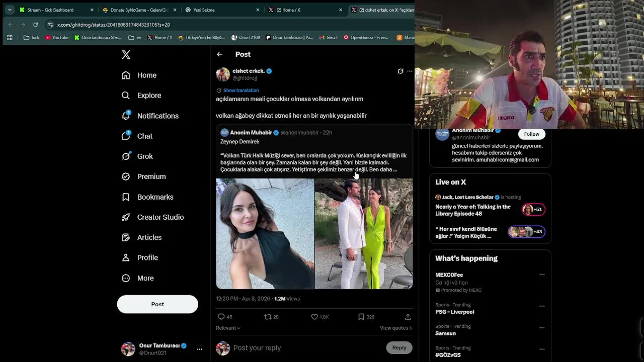
Task: Open the More options in sidebar
Action: click(x=138, y=278)
